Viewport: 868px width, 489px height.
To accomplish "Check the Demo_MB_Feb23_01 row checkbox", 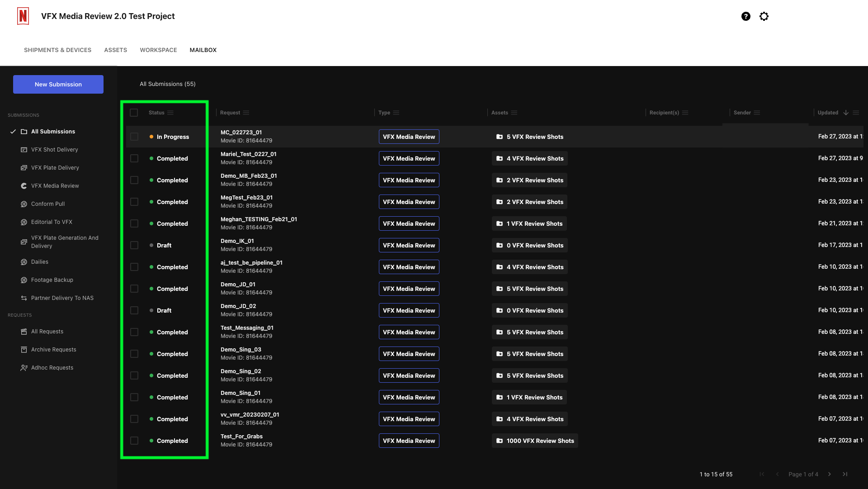I will click(x=134, y=180).
